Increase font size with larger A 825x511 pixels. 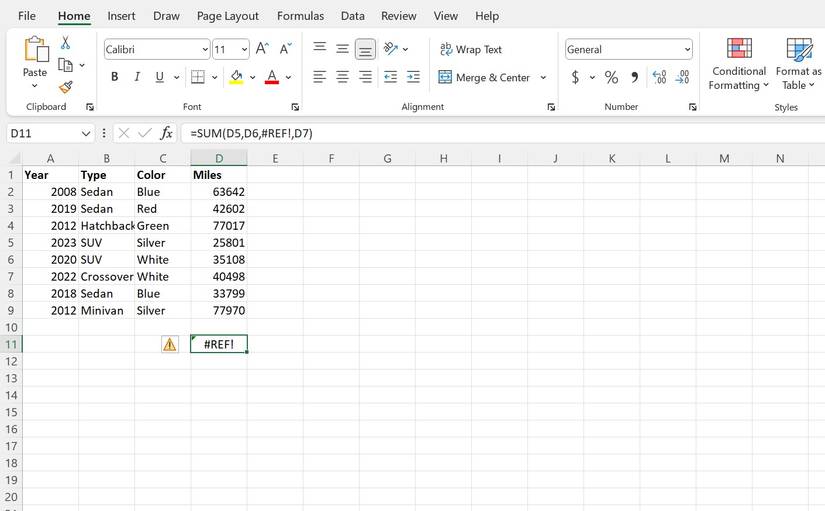262,49
